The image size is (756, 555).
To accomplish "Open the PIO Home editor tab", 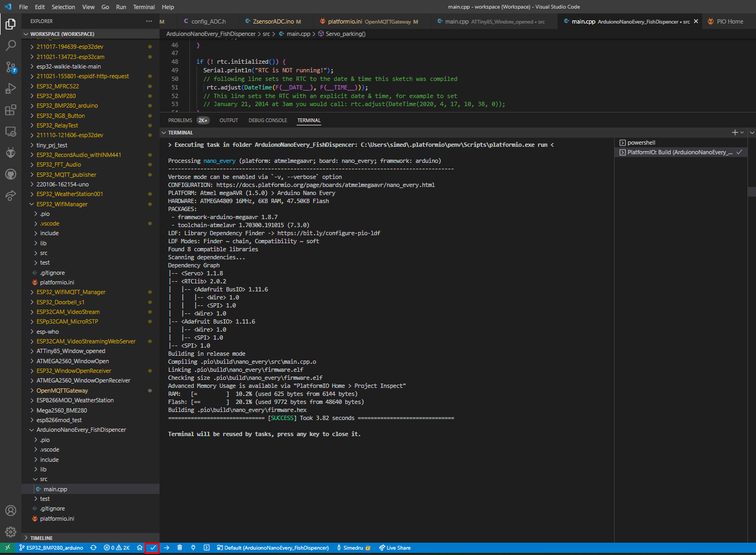I will 730,21.
